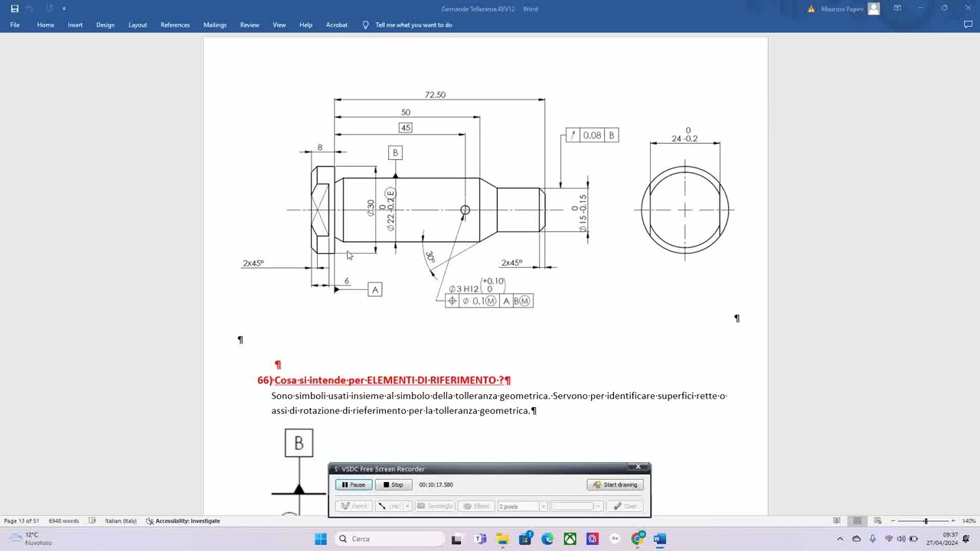The width and height of the screenshot is (980, 551).
Task: Open the Mailings tab
Action: click(215, 24)
